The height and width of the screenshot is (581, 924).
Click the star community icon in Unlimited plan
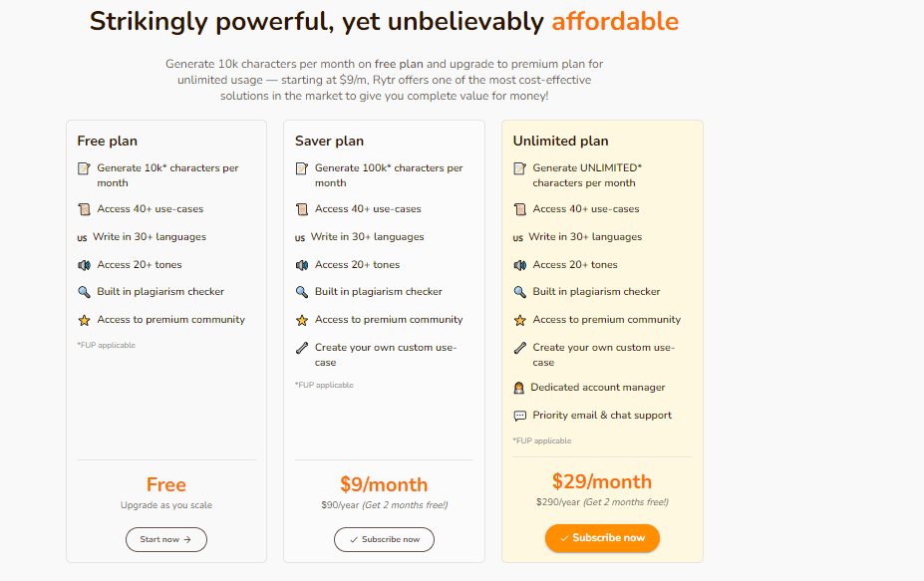pos(519,320)
